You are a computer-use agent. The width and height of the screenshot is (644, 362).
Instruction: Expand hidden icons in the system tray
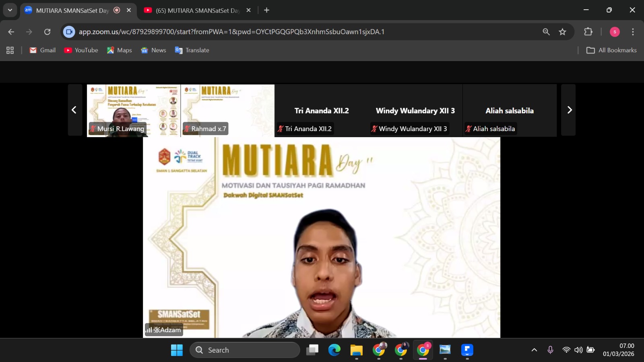coord(534,350)
